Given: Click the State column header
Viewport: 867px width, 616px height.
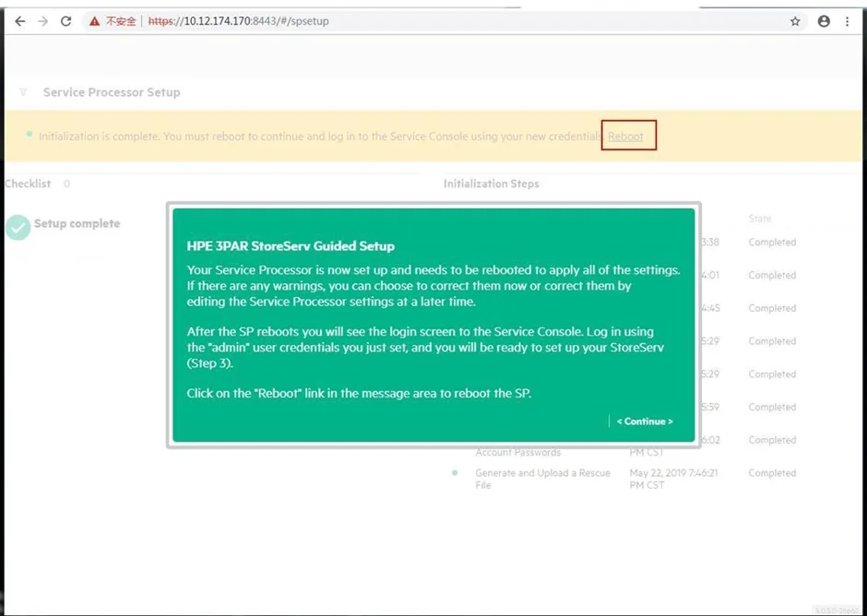Looking at the screenshot, I should tap(760, 219).
